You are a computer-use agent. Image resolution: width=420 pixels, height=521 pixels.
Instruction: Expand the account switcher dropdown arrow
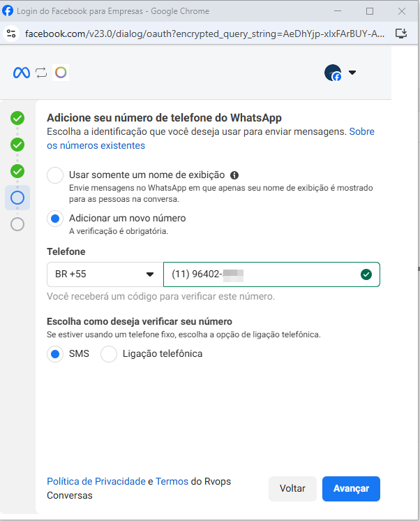tap(352, 73)
